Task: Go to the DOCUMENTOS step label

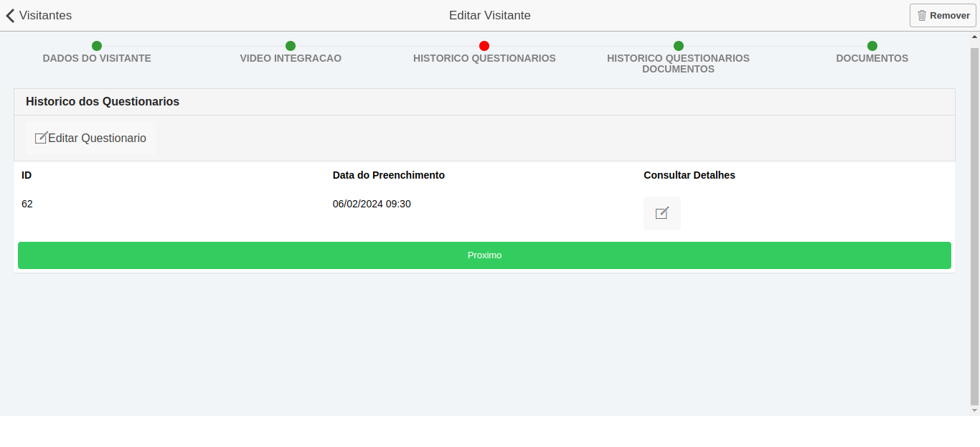Action: pyautogui.click(x=872, y=58)
